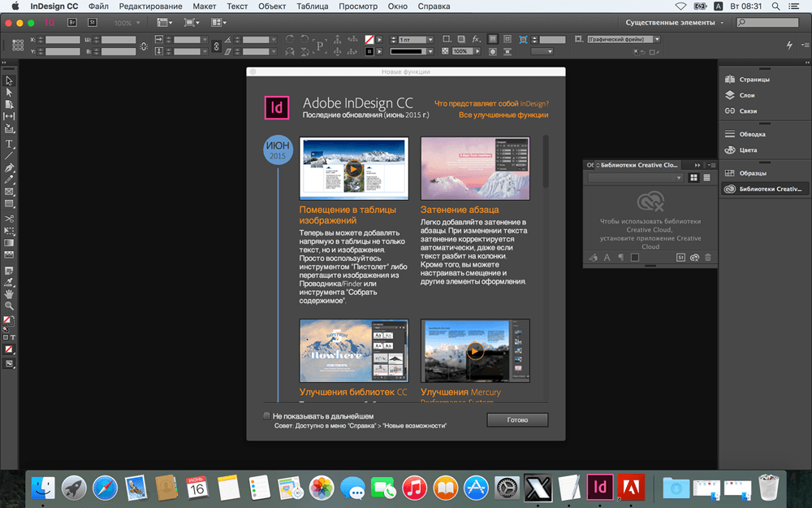Viewport: 812px width, 508px height.
Task: Open 'Все улучшенные функции' link
Action: [503, 115]
